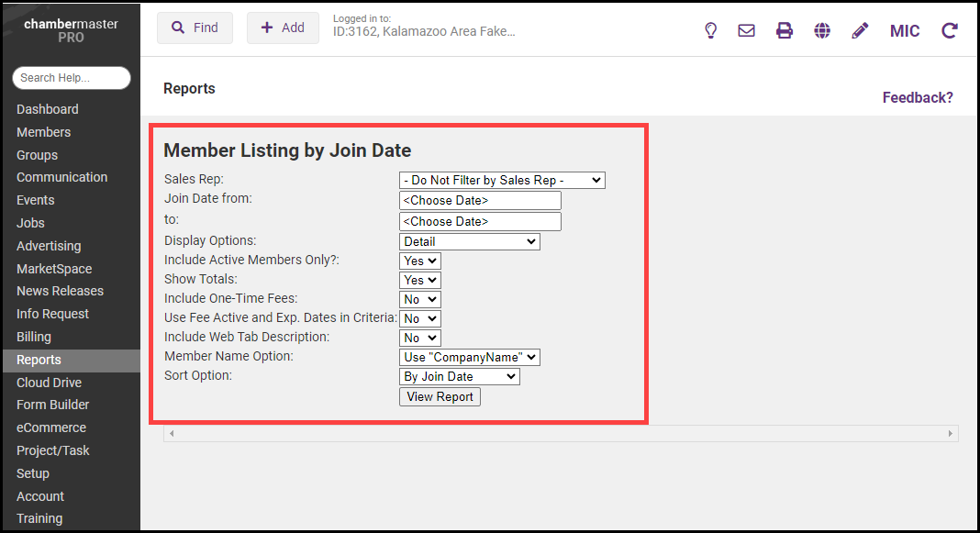This screenshot has width=980, height=533.
Task: Open Member Name Option dropdown
Action: (x=470, y=357)
